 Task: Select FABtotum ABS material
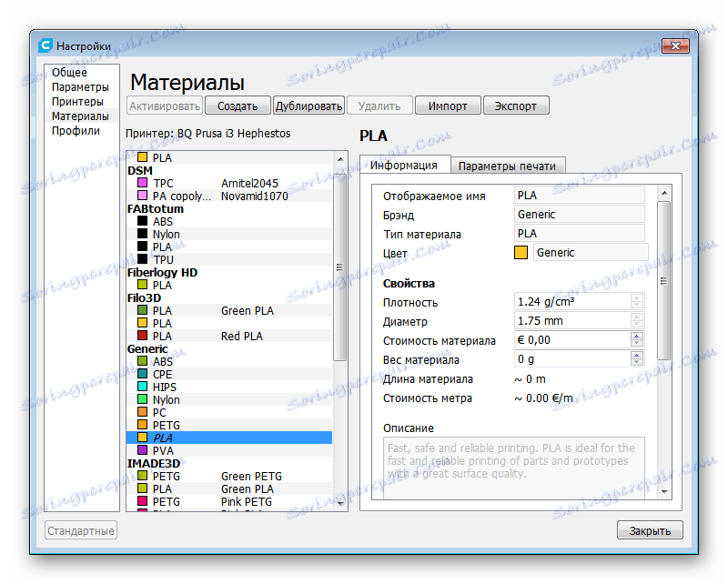pyautogui.click(x=230, y=221)
